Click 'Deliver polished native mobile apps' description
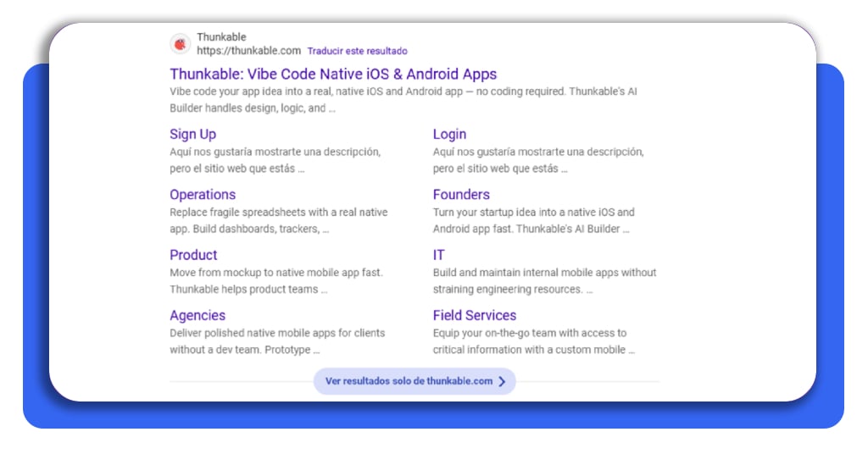 coord(277,341)
